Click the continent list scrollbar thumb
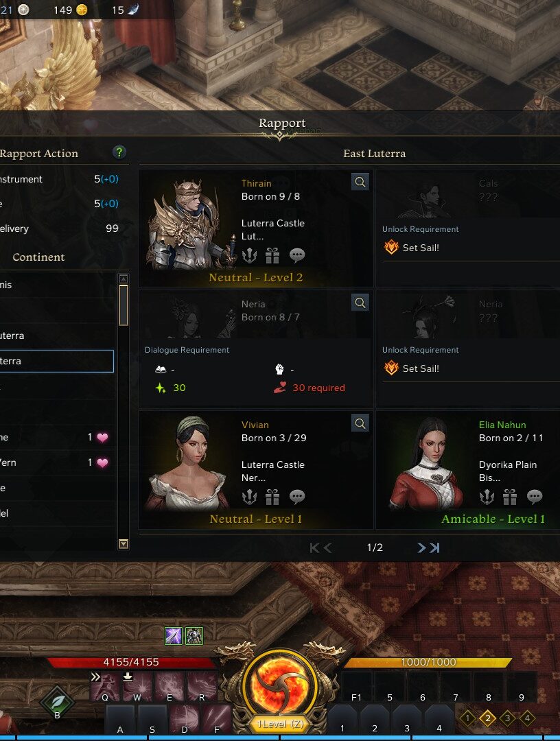The image size is (560, 741). pos(124,305)
